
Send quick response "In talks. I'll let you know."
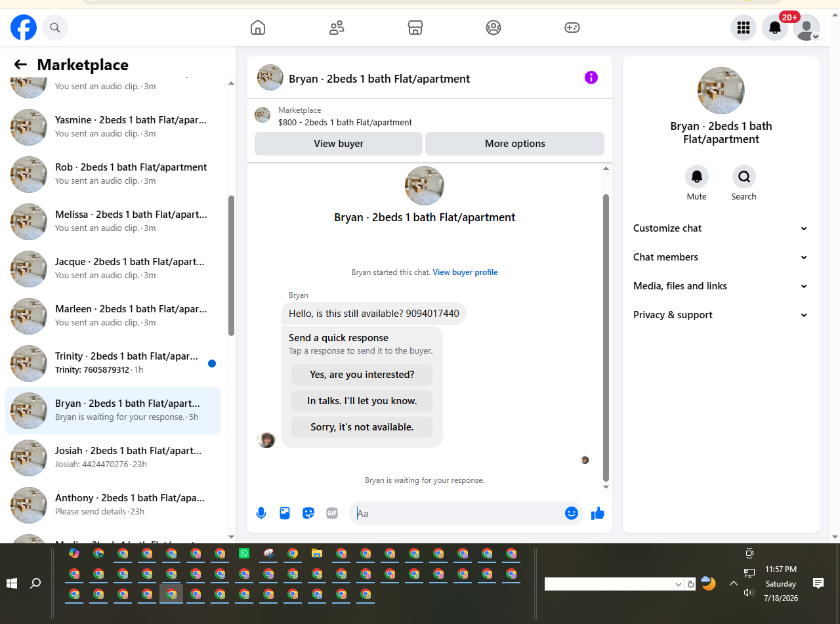pyautogui.click(x=362, y=401)
